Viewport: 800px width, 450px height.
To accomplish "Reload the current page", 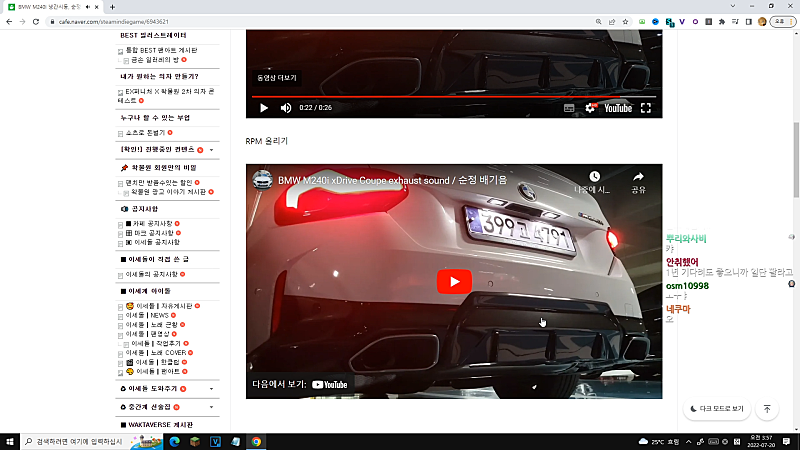I will coord(36,21).
